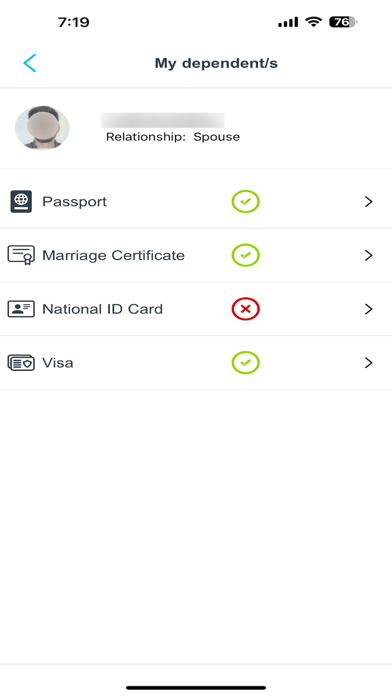Expand the Passport row chevron

(368, 202)
